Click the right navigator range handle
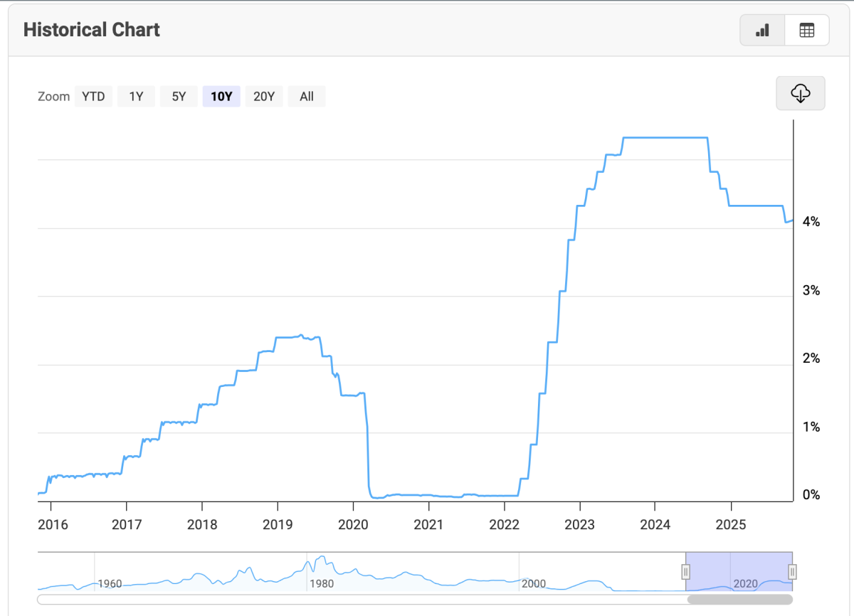 point(791,571)
